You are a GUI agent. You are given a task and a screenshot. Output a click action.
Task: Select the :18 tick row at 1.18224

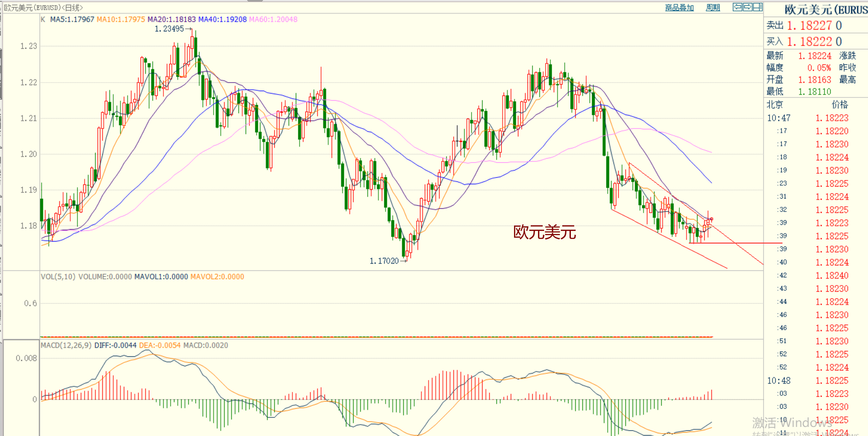click(x=816, y=157)
